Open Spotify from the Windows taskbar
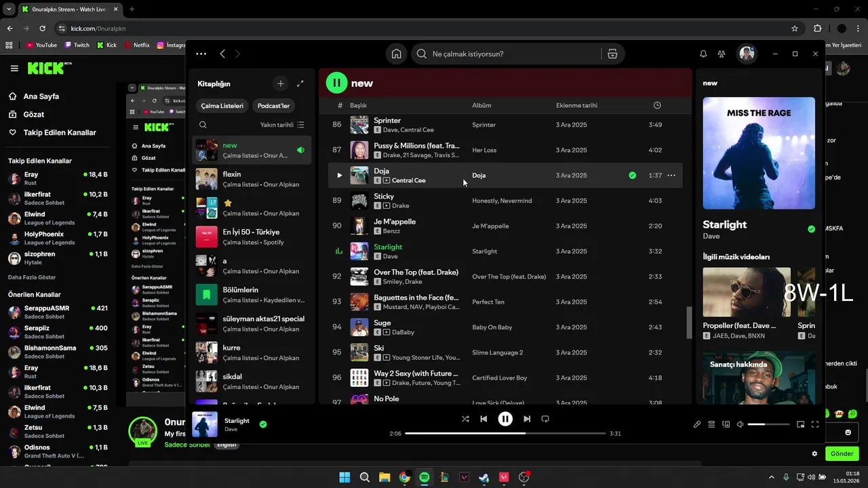868x488 pixels. pyautogui.click(x=425, y=477)
